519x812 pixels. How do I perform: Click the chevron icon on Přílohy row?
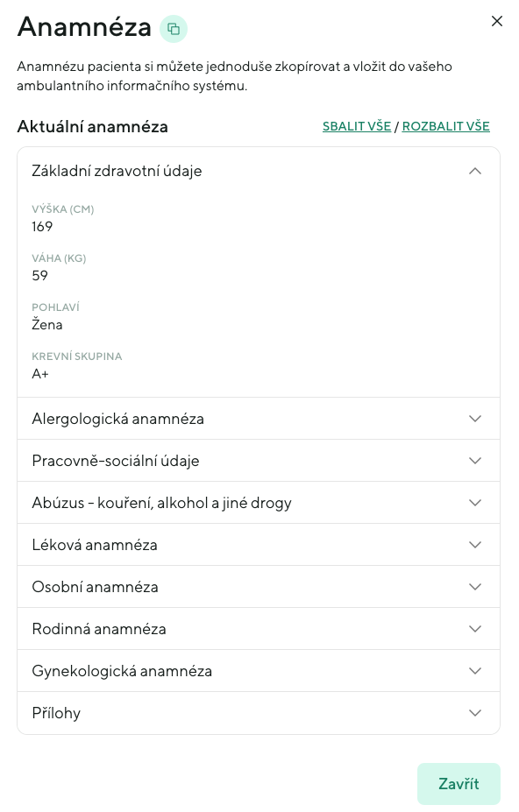(x=474, y=712)
